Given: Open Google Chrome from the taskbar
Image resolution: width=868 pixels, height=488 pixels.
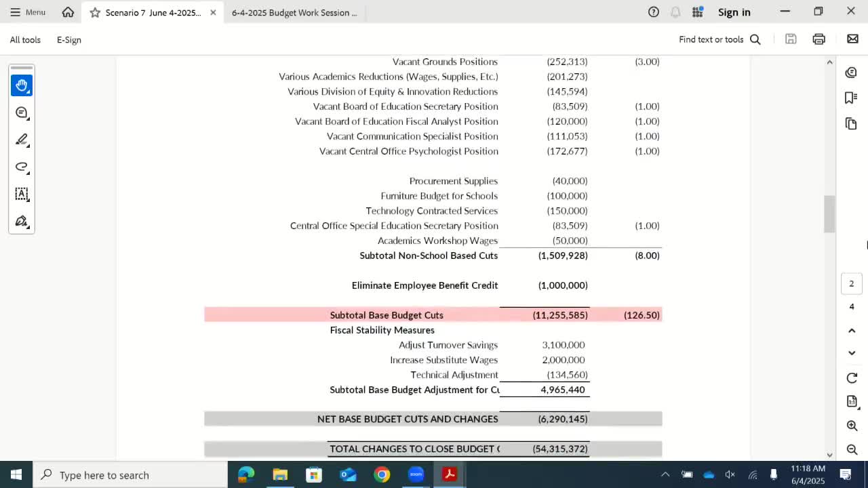Looking at the screenshot, I should pyautogui.click(x=382, y=474).
